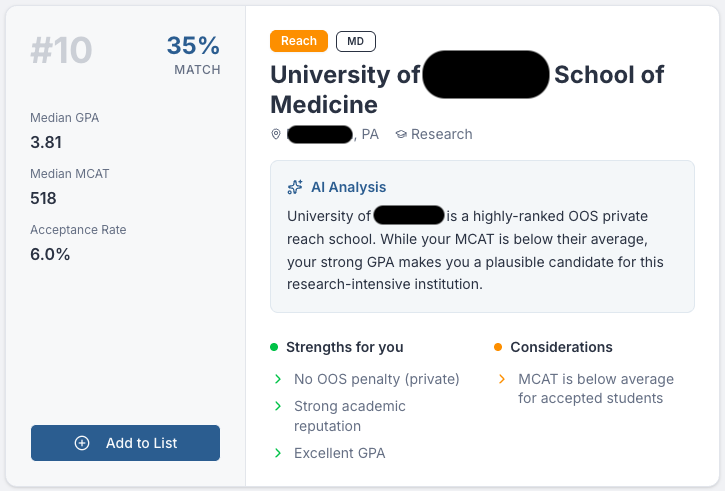Add this school to your list
The image size is (725, 491).
(125, 443)
